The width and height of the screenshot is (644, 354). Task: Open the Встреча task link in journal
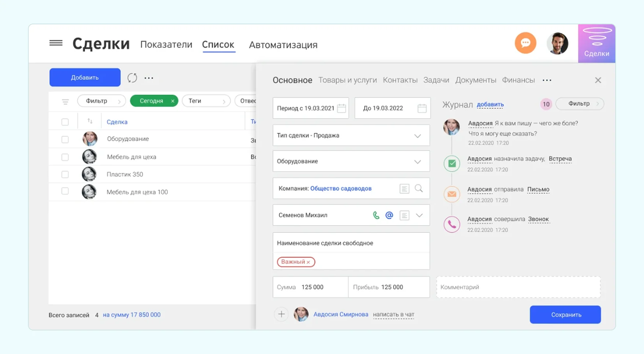point(560,159)
